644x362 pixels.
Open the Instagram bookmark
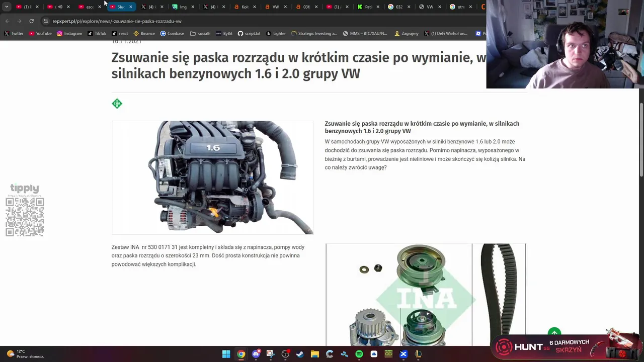pyautogui.click(x=69, y=34)
